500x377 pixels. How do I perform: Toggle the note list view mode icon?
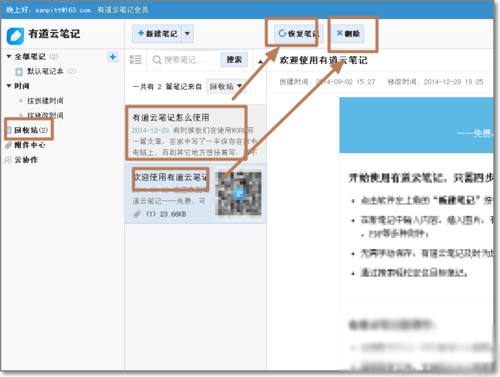point(135,60)
